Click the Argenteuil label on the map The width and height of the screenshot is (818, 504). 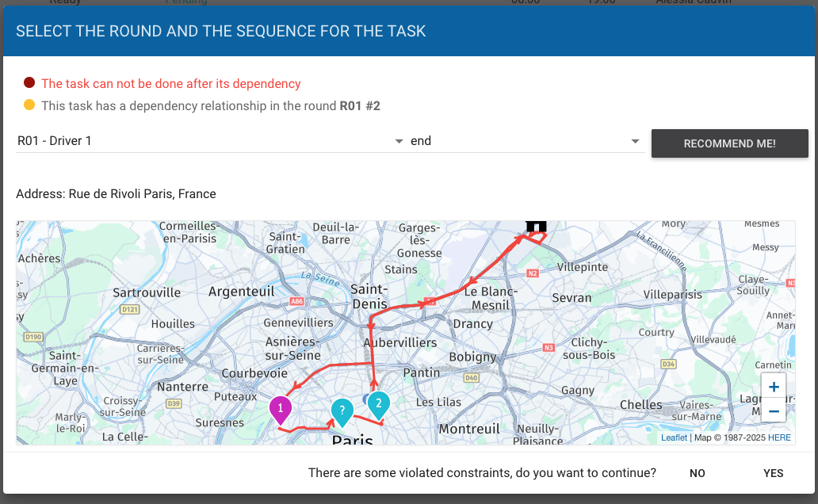click(242, 292)
